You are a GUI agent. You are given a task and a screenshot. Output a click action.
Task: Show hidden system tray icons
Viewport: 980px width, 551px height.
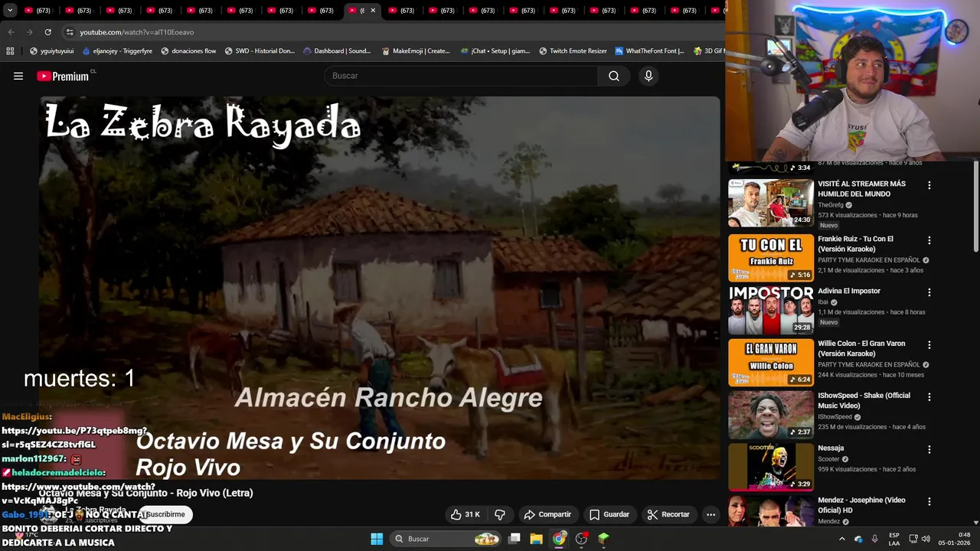[842, 539]
